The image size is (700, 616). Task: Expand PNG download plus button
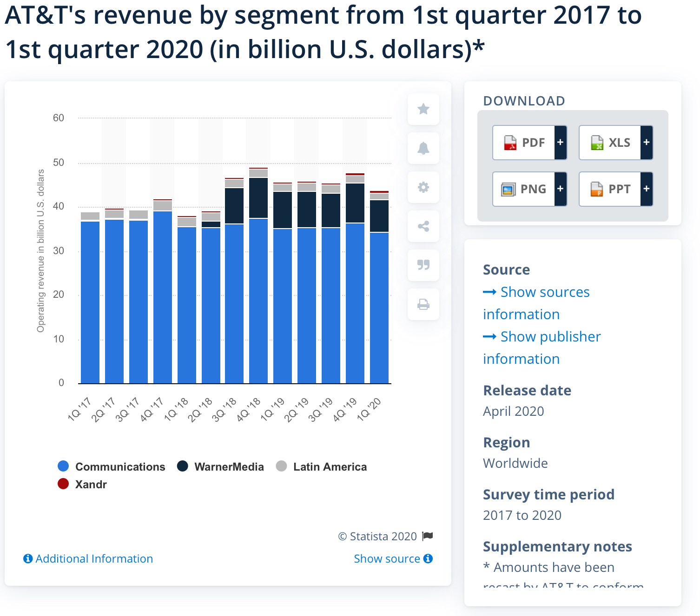[561, 189]
